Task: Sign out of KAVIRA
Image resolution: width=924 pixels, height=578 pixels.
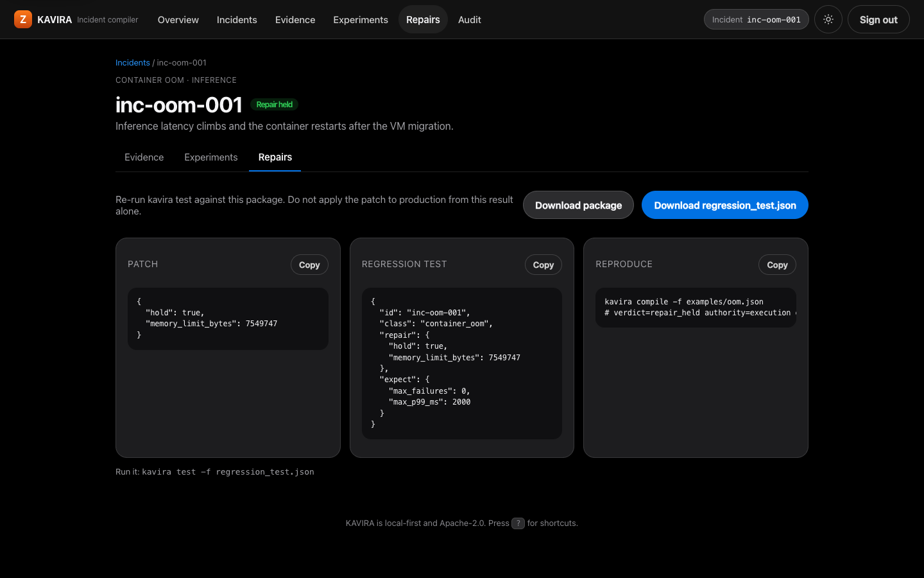Action: 878,19
